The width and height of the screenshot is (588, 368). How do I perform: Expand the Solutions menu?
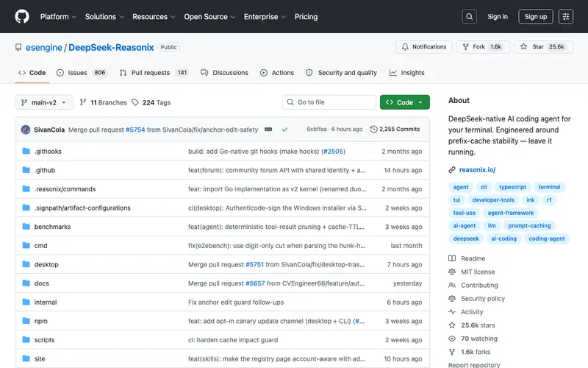pos(104,16)
